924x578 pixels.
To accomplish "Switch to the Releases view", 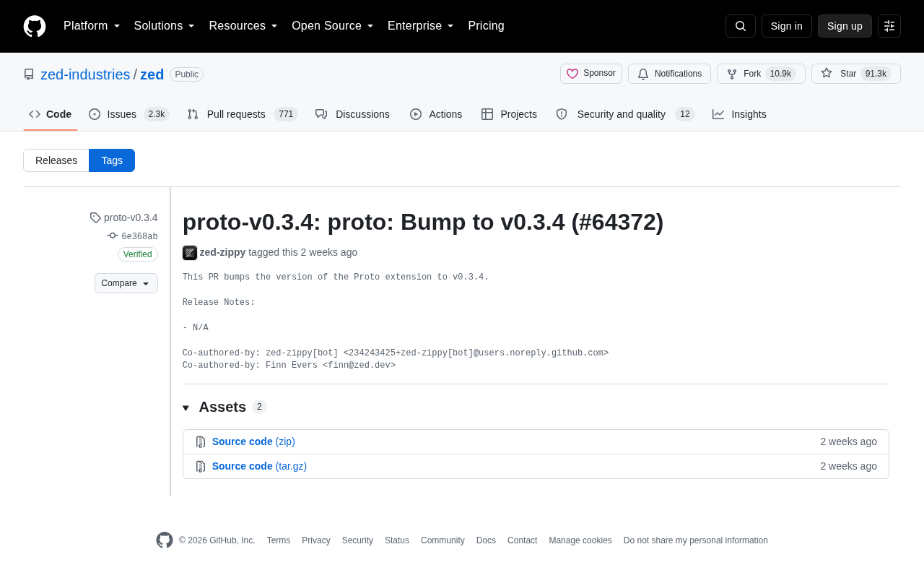I will 56,160.
